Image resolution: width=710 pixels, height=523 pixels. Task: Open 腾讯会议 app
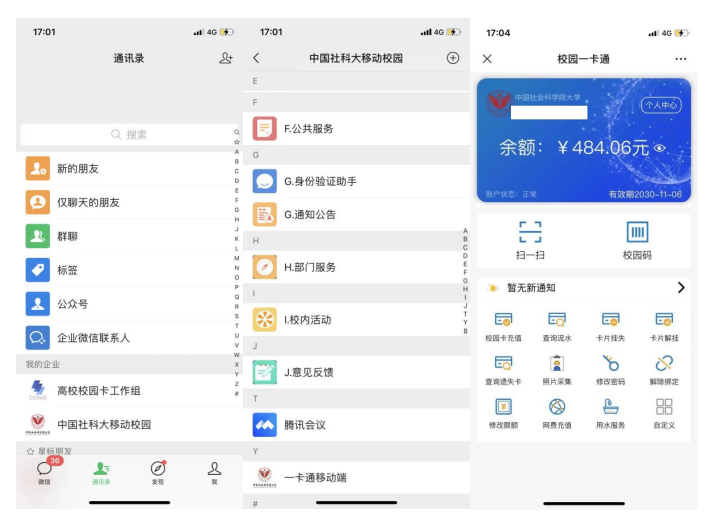click(x=356, y=425)
